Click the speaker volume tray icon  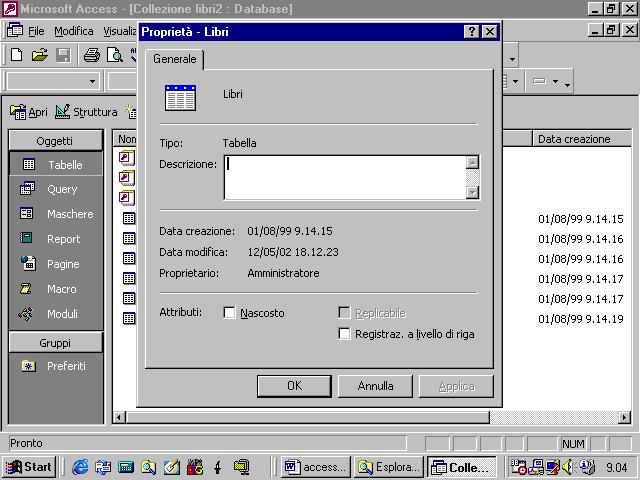click(567, 467)
